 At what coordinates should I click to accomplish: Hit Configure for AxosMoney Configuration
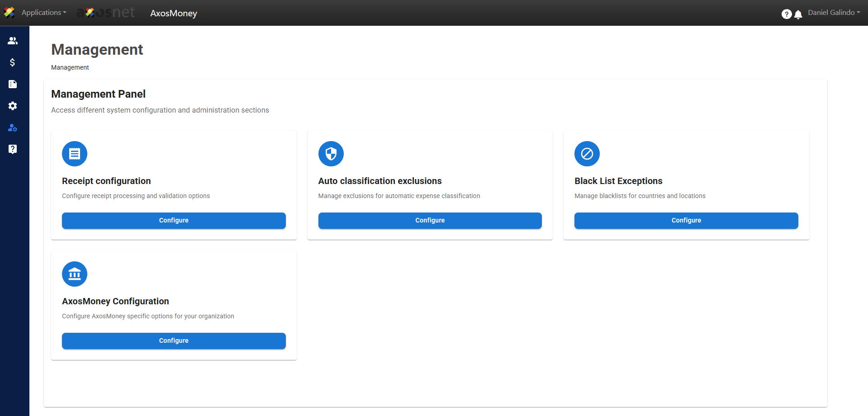click(174, 340)
